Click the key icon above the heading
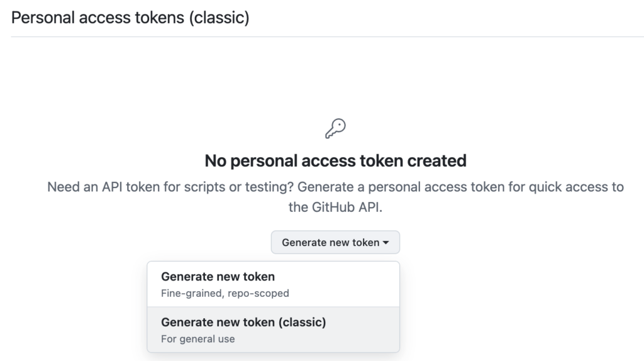644x361 pixels. [x=335, y=128]
